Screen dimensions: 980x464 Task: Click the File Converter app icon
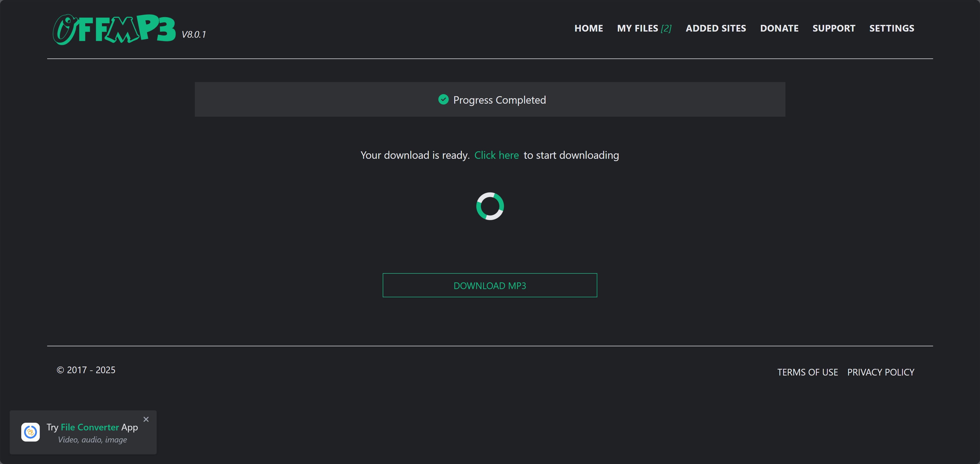click(31, 432)
